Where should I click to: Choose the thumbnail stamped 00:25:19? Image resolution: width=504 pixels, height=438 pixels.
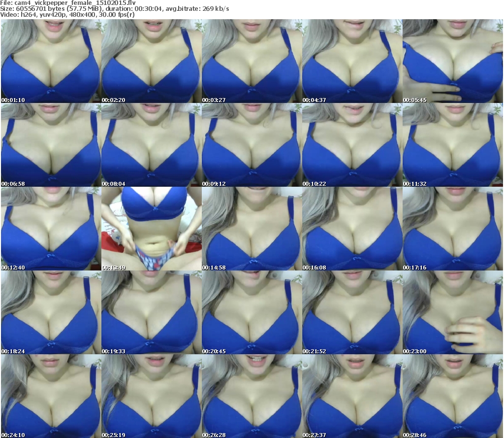tap(152, 396)
